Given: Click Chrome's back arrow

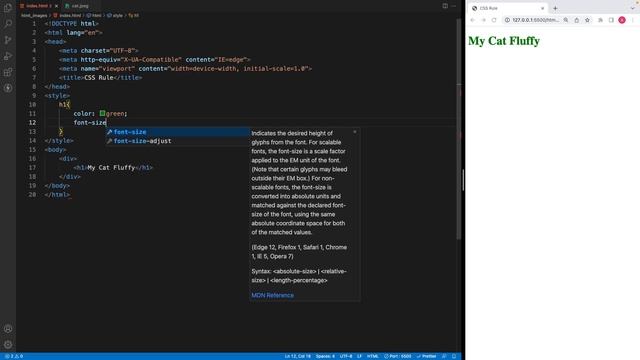Looking at the screenshot, I should (473, 20).
